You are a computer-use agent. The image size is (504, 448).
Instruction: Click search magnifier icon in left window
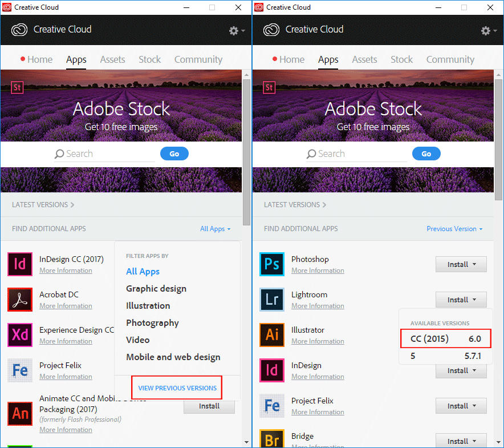click(59, 154)
